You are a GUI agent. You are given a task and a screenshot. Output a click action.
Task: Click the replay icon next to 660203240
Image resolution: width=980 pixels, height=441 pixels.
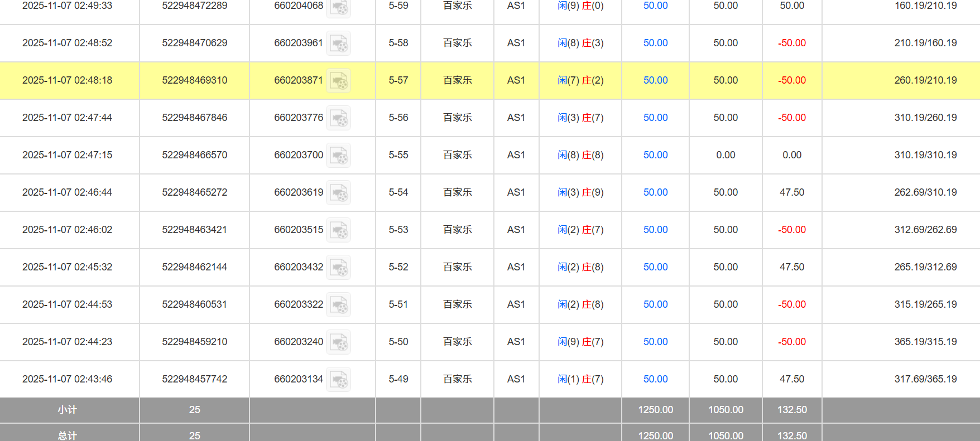(x=338, y=342)
